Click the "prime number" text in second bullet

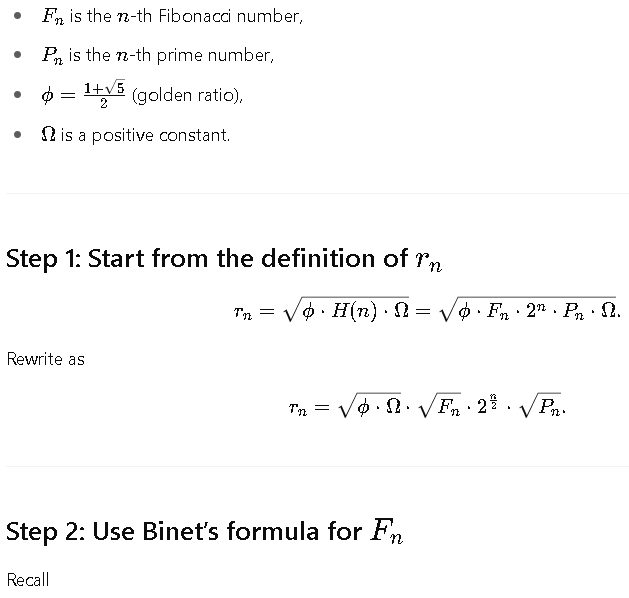(215, 55)
